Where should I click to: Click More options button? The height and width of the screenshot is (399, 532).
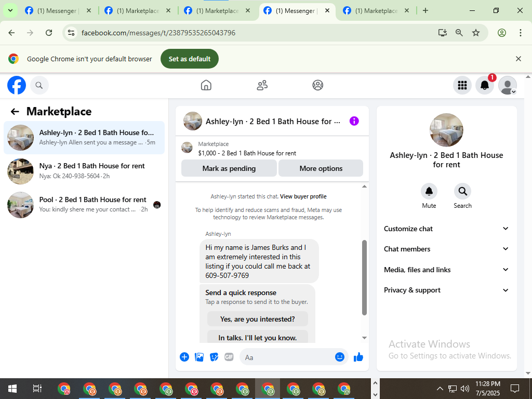(321, 168)
